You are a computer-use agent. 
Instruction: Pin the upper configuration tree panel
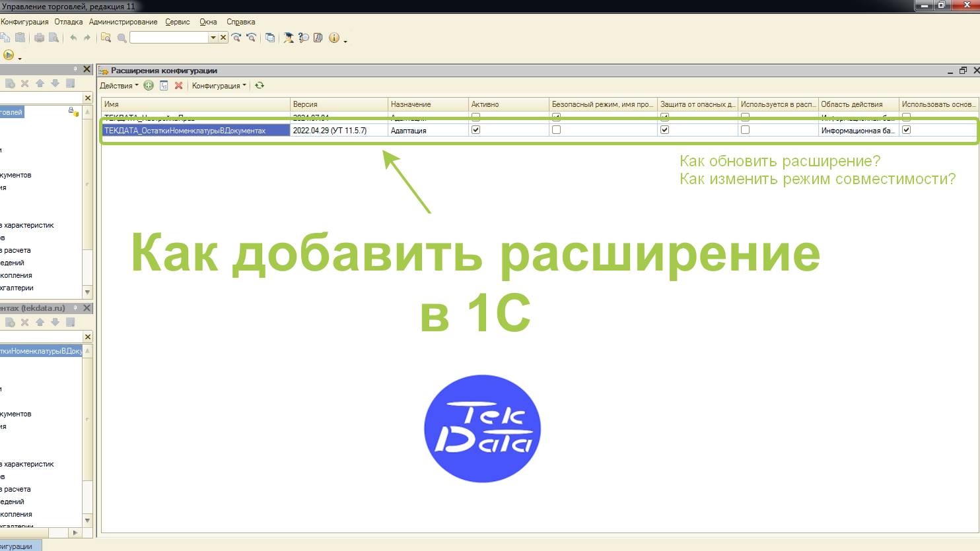[76, 69]
